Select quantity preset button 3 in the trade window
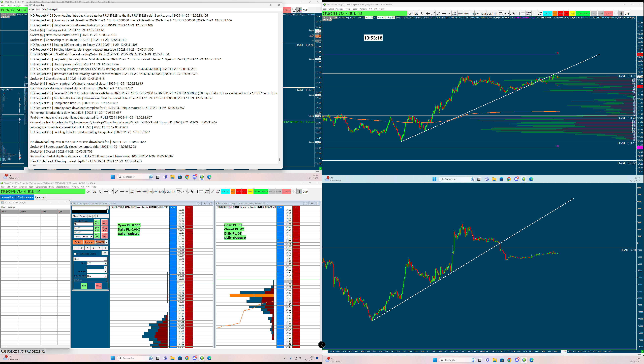644x364 pixels. coord(88,248)
